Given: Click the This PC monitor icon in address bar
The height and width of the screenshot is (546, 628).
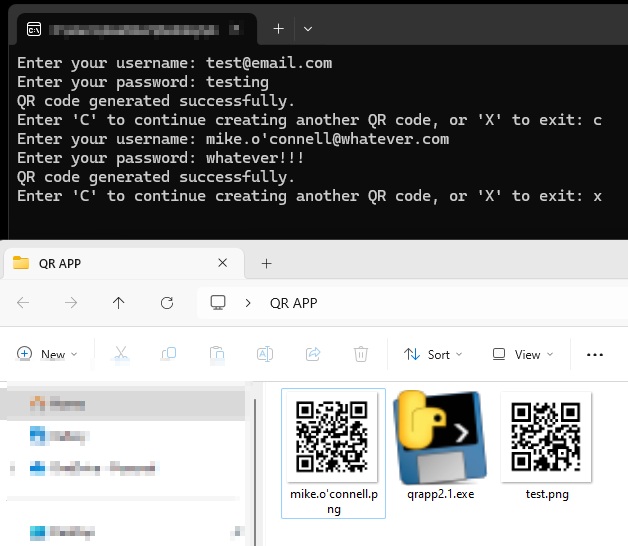Looking at the screenshot, I should (x=218, y=302).
